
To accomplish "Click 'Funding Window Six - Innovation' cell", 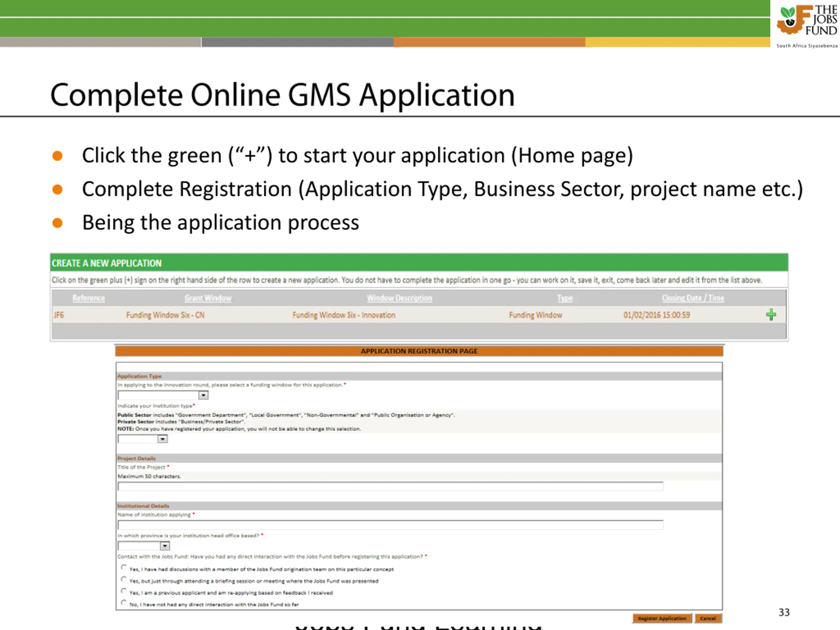I will [344, 315].
